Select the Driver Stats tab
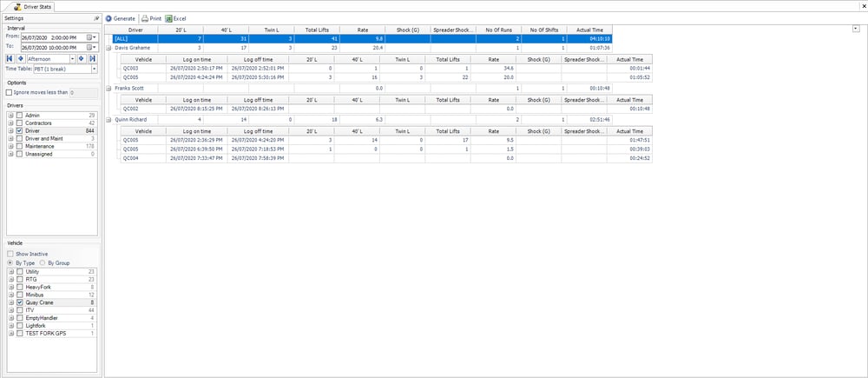The image size is (868, 378). pos(33,5)
